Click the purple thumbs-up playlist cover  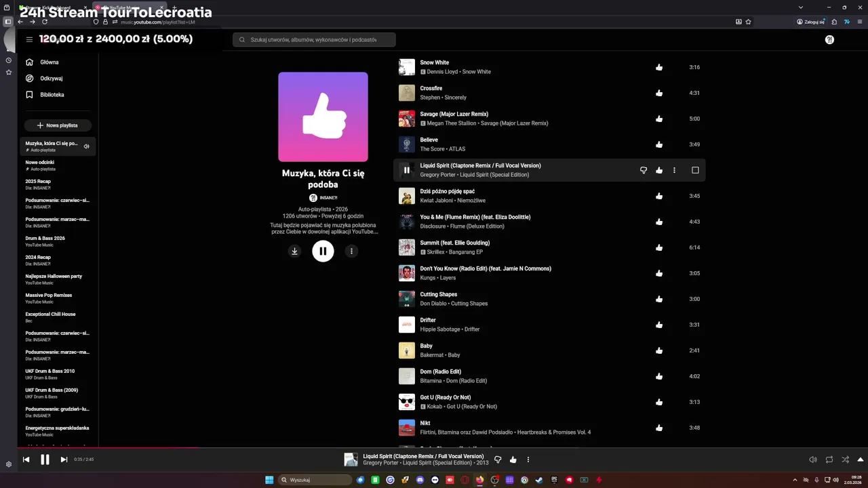(x=323, y=117)
